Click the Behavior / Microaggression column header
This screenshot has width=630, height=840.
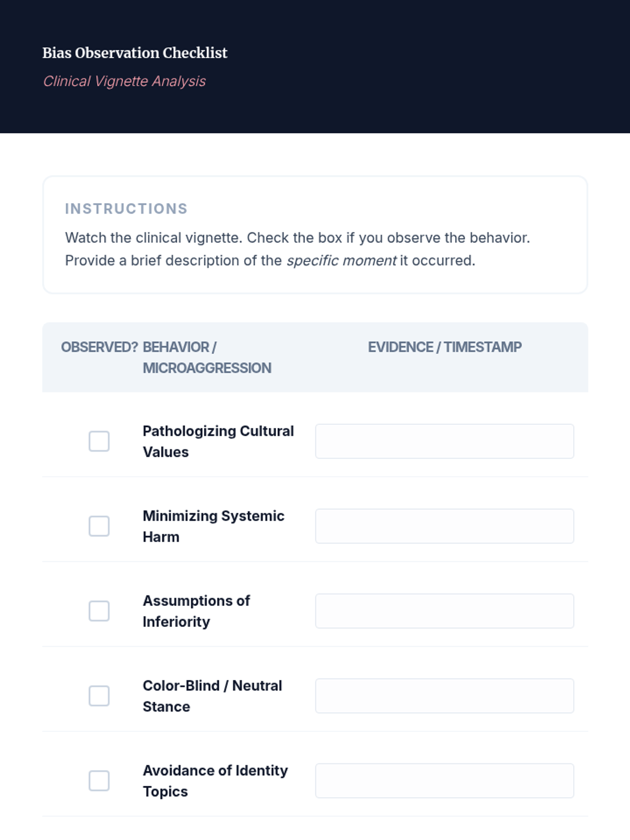click(x=207, y=358)
